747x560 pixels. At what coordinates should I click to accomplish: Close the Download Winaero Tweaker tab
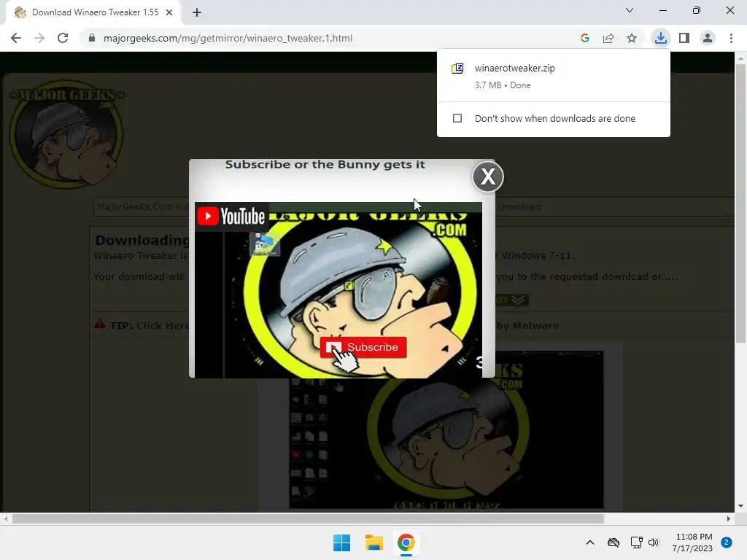(169, 13)
